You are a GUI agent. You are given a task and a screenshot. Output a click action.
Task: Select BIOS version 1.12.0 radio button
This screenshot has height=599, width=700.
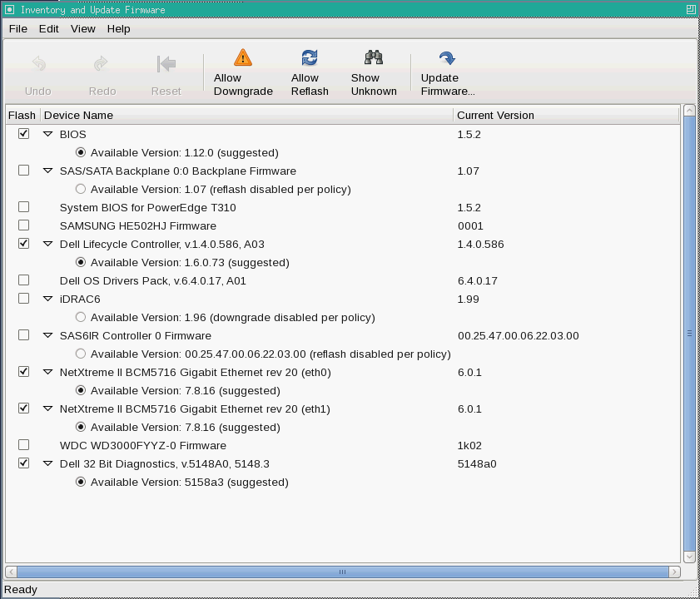click(x=81, y=152)
